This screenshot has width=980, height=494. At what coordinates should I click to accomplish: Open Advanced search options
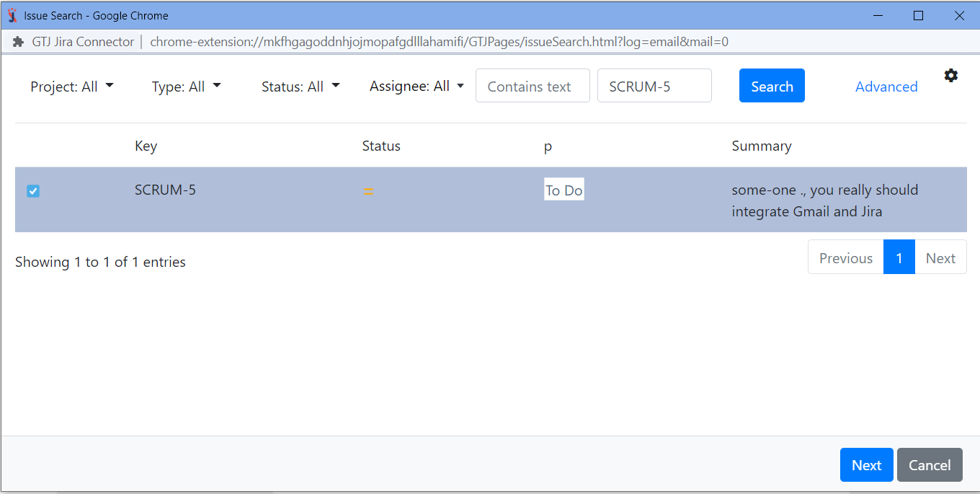(x=886, y=86)
